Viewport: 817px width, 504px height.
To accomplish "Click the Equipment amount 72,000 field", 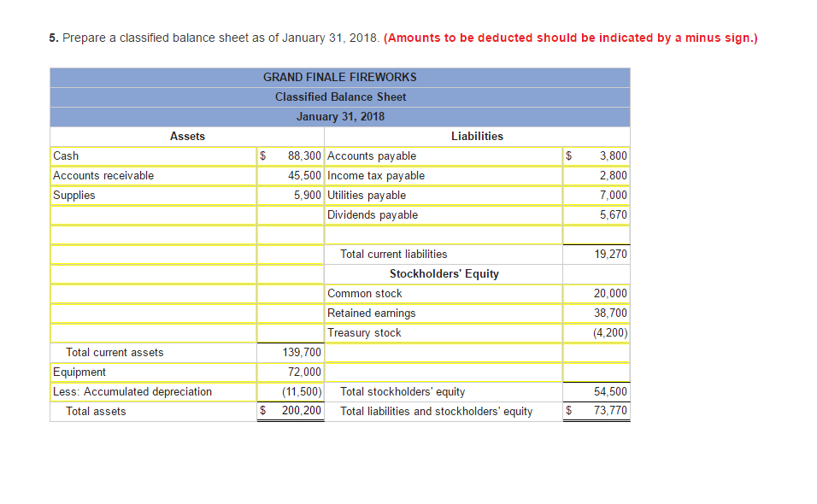I will point(291,372).
